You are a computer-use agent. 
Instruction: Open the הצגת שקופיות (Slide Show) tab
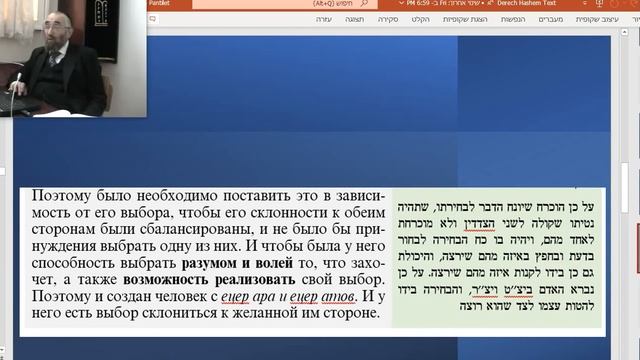point(465,19)
